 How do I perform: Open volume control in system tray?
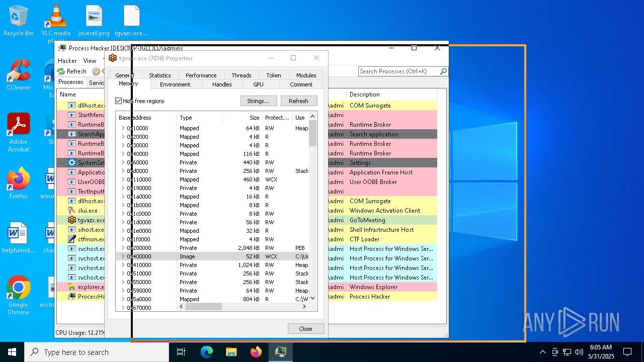(x=579, y=352)
